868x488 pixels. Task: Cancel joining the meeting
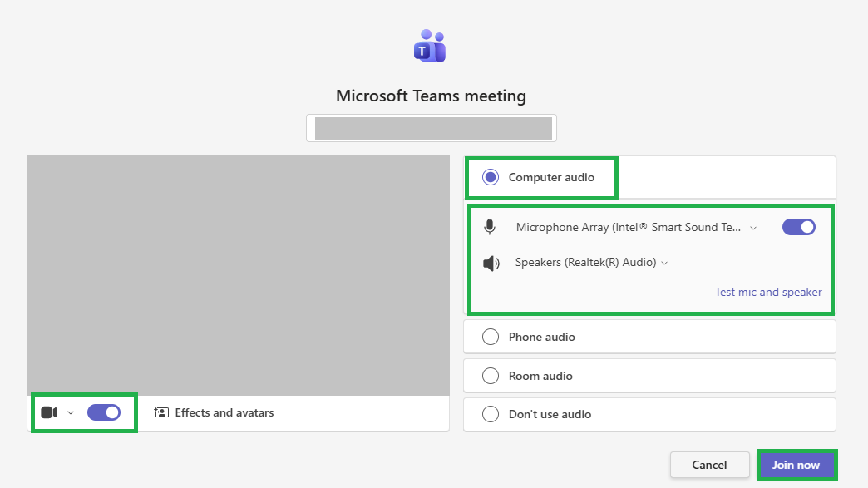[x=710, y=465]
